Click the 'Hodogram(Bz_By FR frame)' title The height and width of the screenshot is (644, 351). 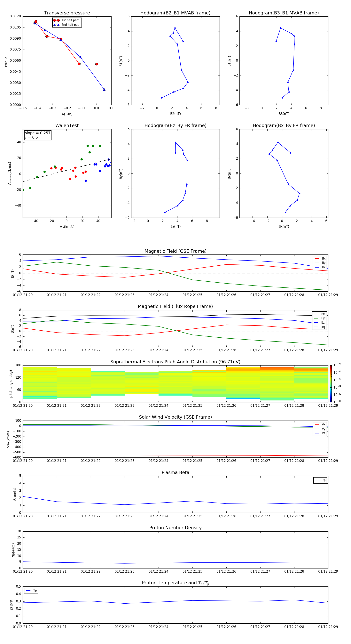175,125
